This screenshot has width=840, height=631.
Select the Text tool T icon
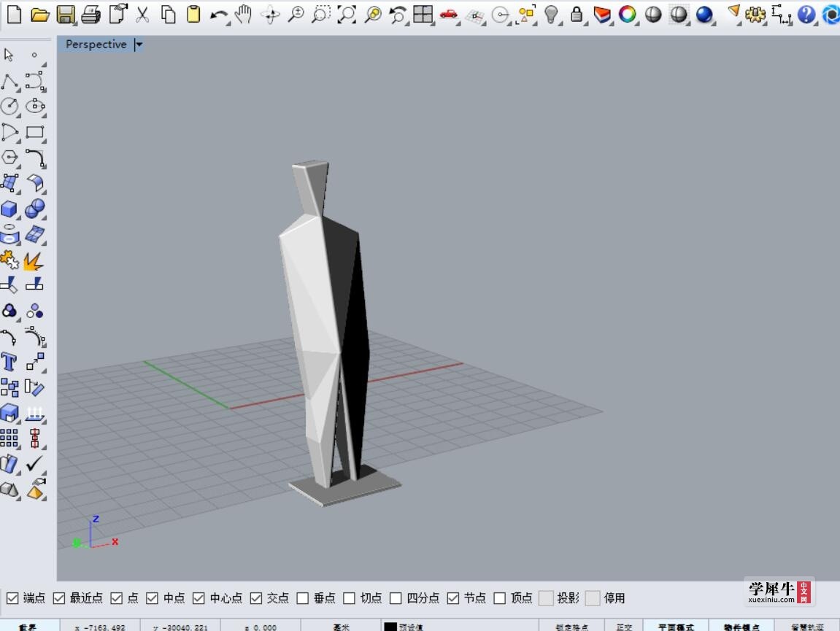click(x=9, y=362)
